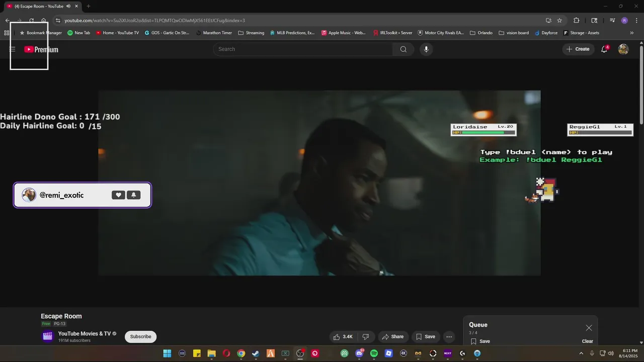
Task: Open GOS - Gartic On Stream bookmark
Action: [x=167, y=33]
